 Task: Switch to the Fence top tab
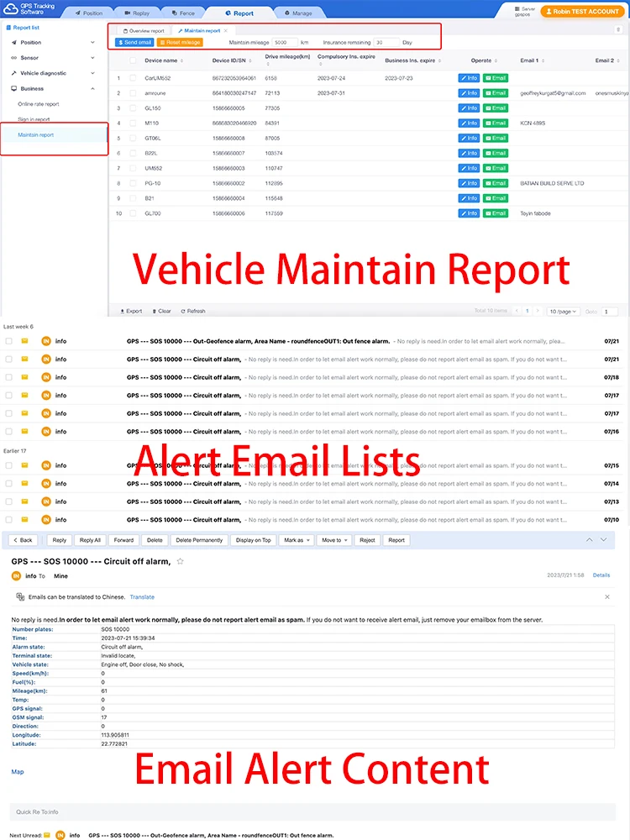[184, 13]
